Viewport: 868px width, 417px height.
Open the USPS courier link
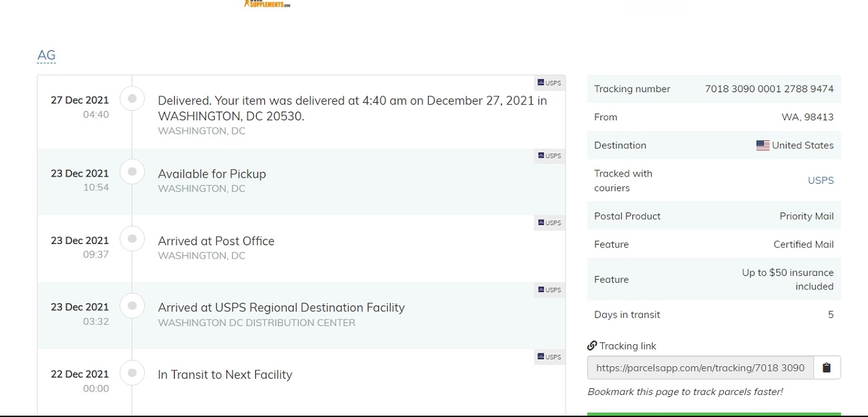(821, 180)
